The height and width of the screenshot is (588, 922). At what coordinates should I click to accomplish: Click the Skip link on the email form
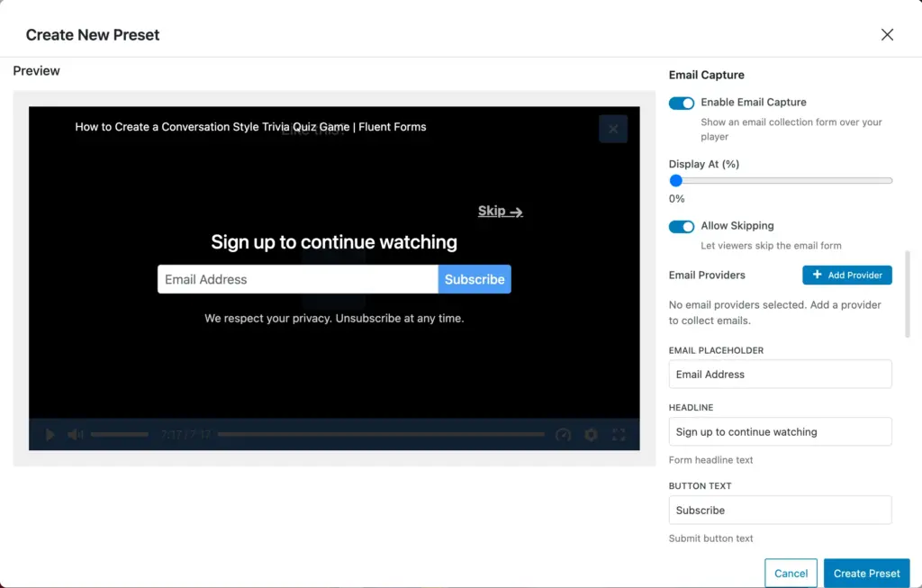499,211
